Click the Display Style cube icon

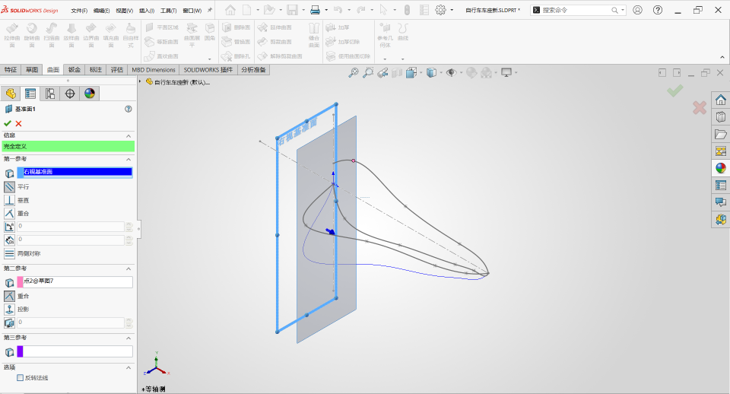(431, 73)
